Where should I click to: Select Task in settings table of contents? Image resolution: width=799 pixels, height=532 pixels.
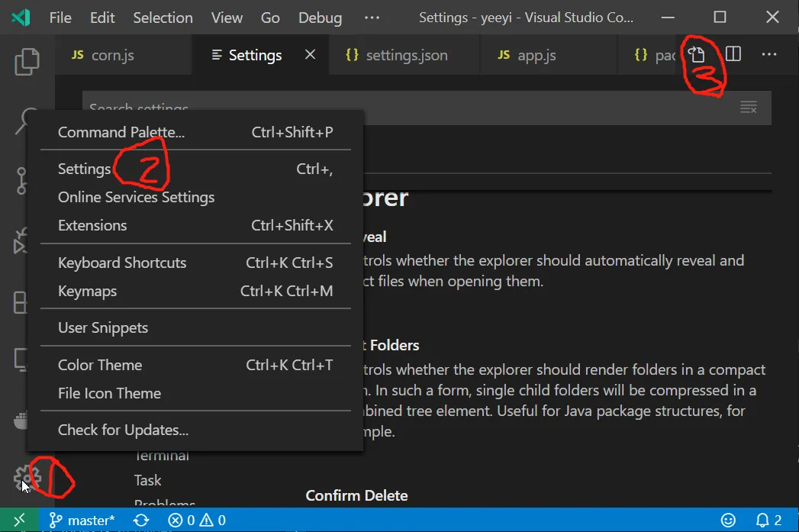point(148,480)
